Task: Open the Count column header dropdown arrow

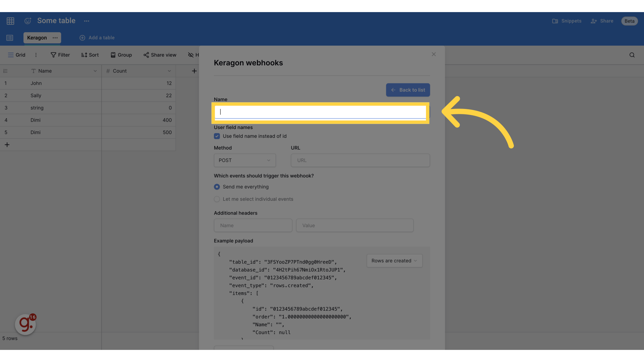Action: pos(169,71)
